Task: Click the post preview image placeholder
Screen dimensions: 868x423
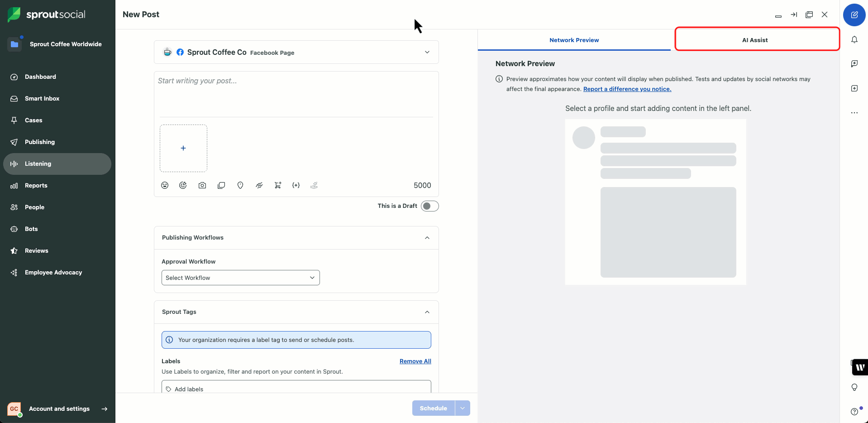Action: 668,232
